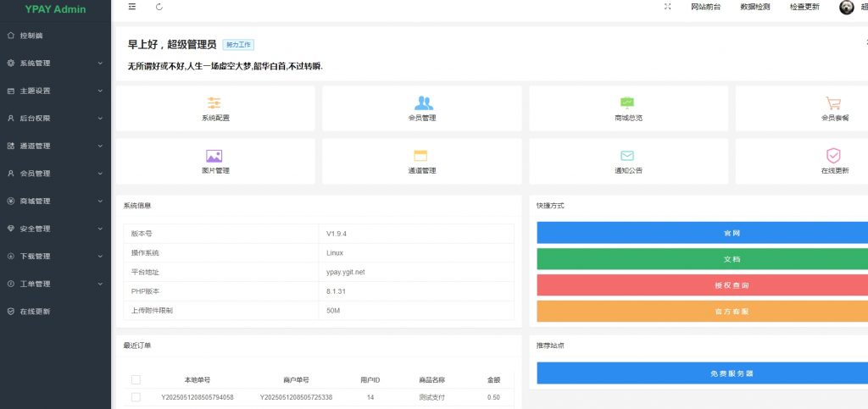
Task: Click the 免费服务器 button
Action: 703,373
